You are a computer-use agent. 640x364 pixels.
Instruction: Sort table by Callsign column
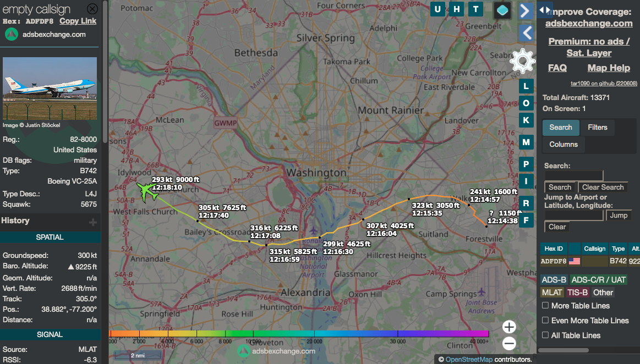(594, 249)
